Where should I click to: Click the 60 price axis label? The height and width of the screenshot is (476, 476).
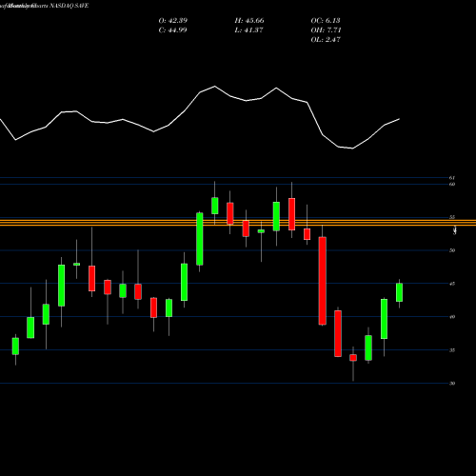pos(452,184)
